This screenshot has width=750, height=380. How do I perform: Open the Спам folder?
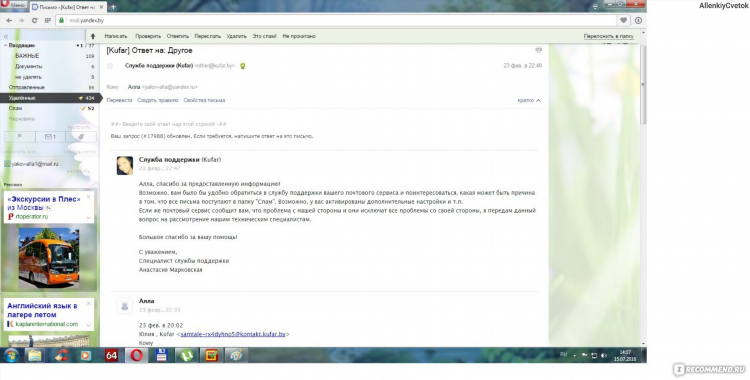(x=15, y=109)
